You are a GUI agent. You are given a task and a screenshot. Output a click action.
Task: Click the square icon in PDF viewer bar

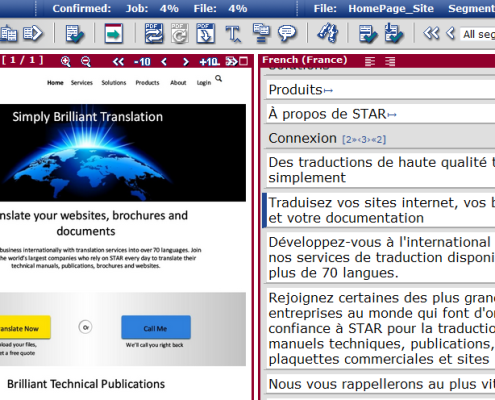(x=244, y=62)
